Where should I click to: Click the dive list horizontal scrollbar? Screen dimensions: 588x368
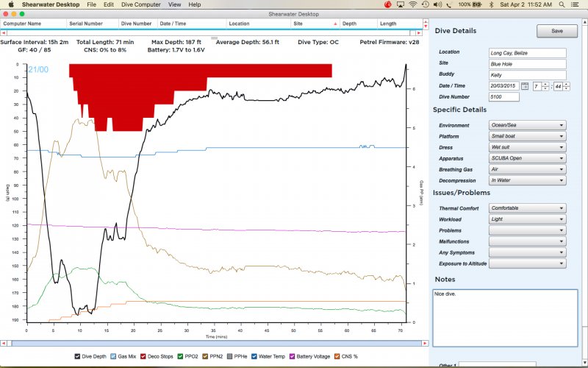(x=211, y=33)
